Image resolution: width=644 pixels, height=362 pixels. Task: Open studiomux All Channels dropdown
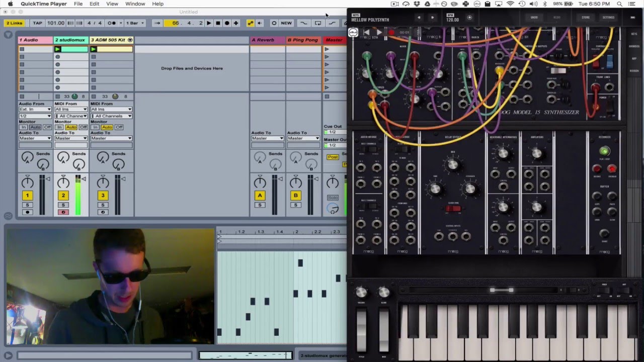click(x=71, y=116)
